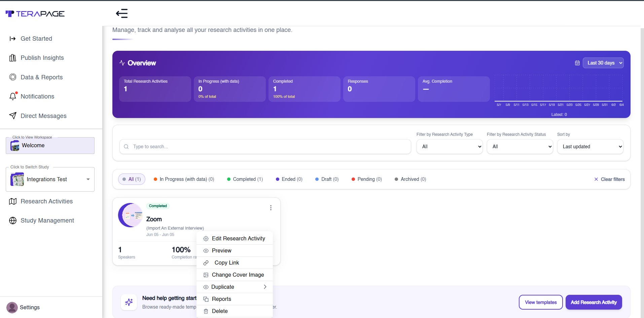Click the eye icon beside Preview
The width and height of the screenshot is (644, 318).
[x=206, y=251]
